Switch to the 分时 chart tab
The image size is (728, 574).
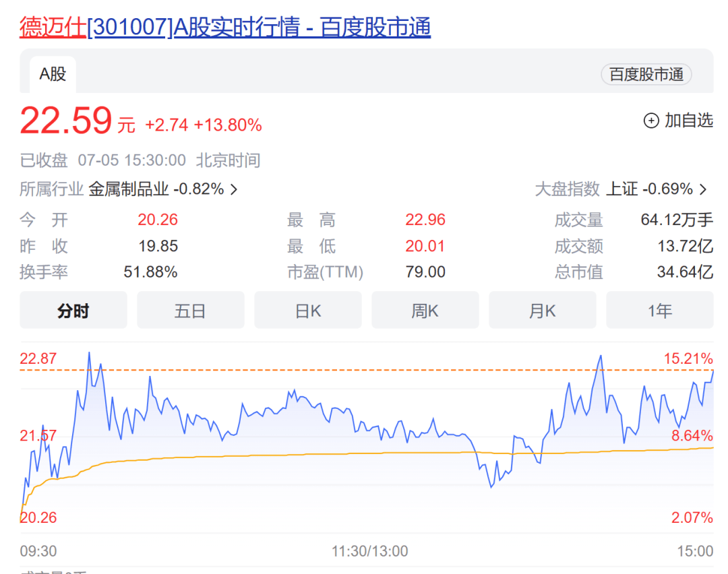[73, 311]
